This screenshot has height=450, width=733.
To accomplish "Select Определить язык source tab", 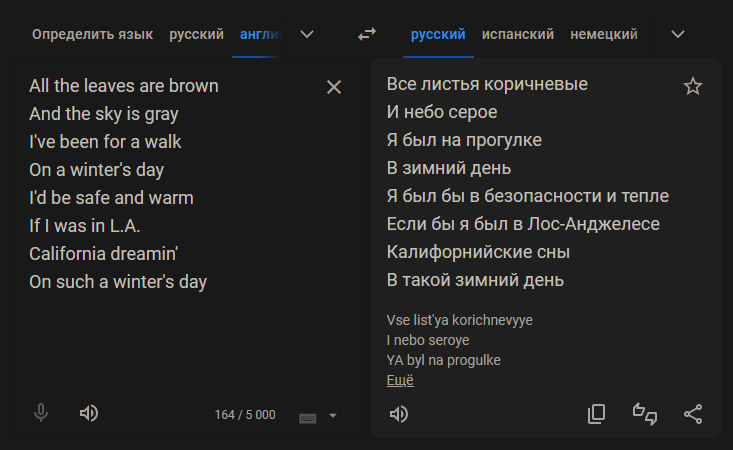I will coord(92,34).
